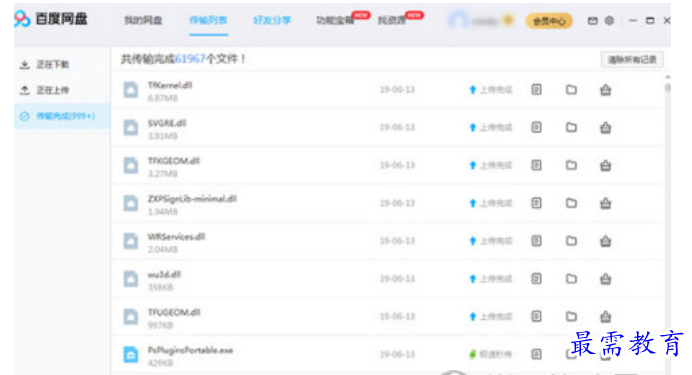This screenshot has height=375, width=692.
Task: Open folder containing WRServices.dll
Action: [571, 241]
